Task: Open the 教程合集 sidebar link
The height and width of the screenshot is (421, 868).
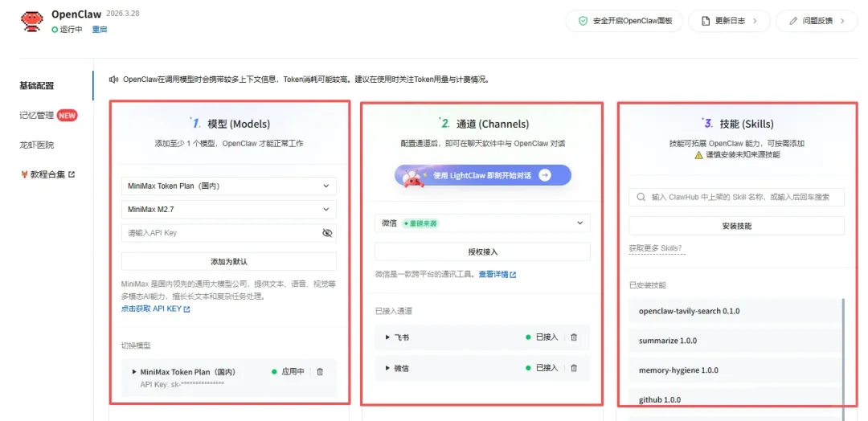Action: [x=47, y=174]
